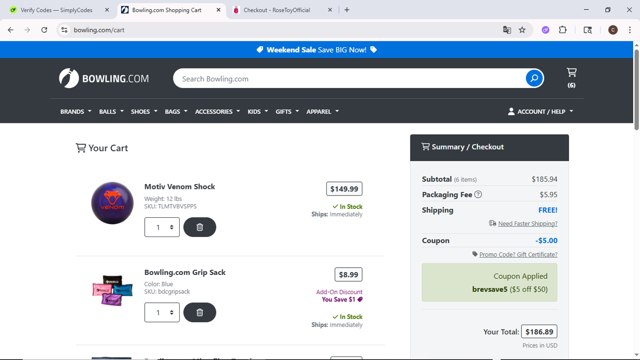Go back to previous page
This screenshot has width=640, height=360.
(11, 30)
